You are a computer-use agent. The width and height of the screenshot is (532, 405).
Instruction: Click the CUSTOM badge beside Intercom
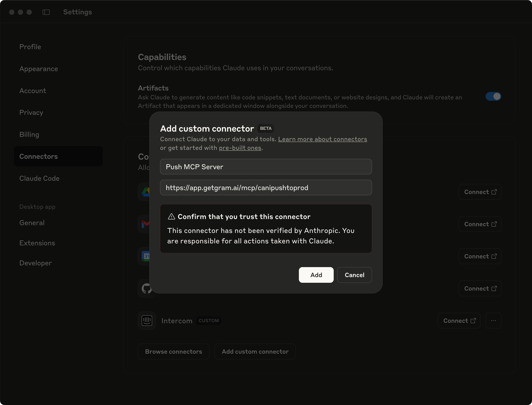[209, 321]
